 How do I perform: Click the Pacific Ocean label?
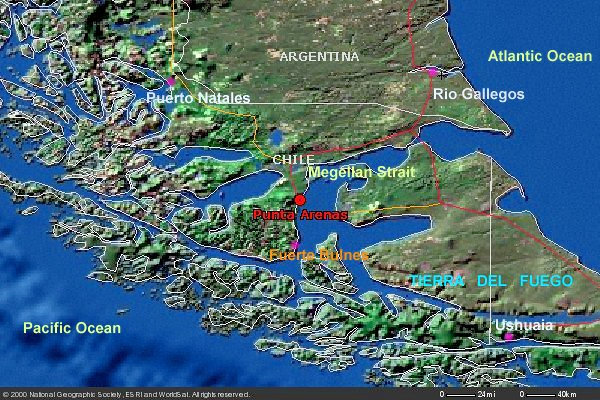tap(72, 328)
